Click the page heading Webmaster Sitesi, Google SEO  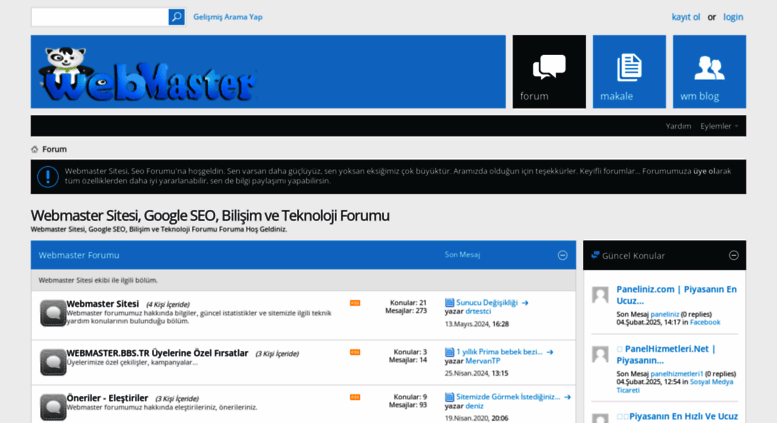tap(210, 215)
